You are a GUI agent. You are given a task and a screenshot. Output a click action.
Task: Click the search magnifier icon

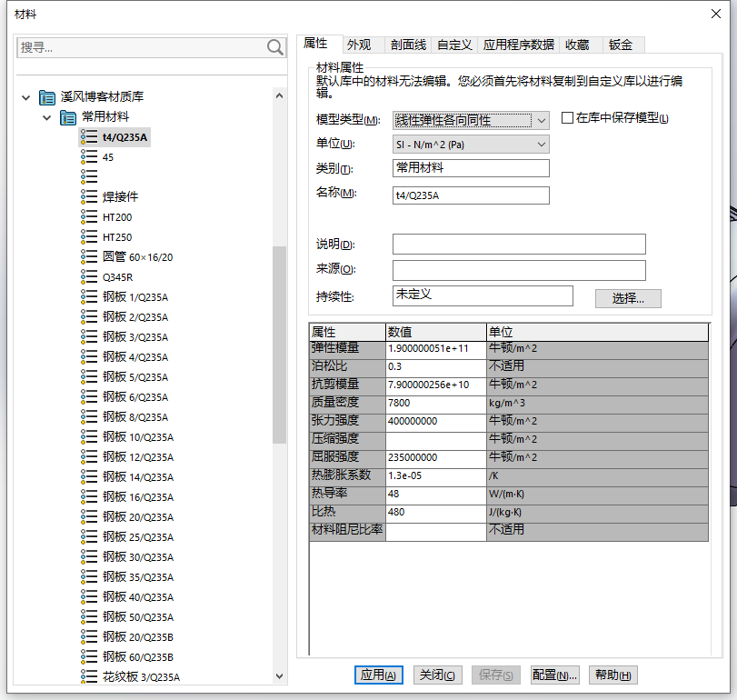point(274,47)
